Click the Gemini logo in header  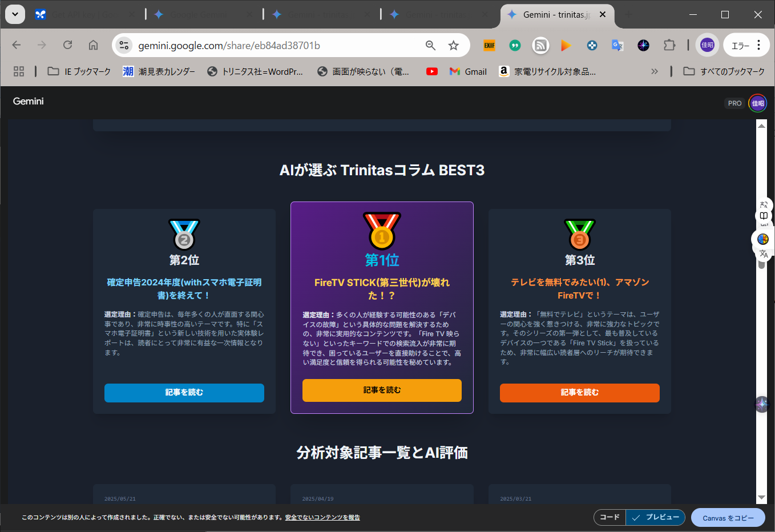point(28,101)
